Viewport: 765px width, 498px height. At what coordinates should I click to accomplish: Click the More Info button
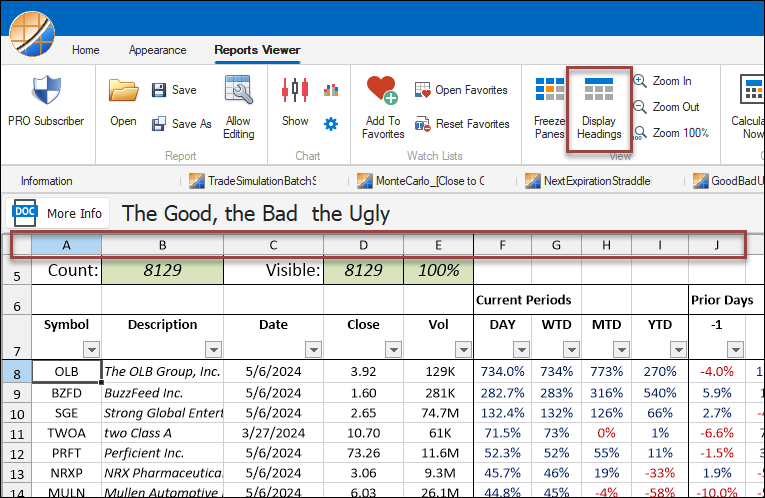pyautogui.click(x=58, y=213)
